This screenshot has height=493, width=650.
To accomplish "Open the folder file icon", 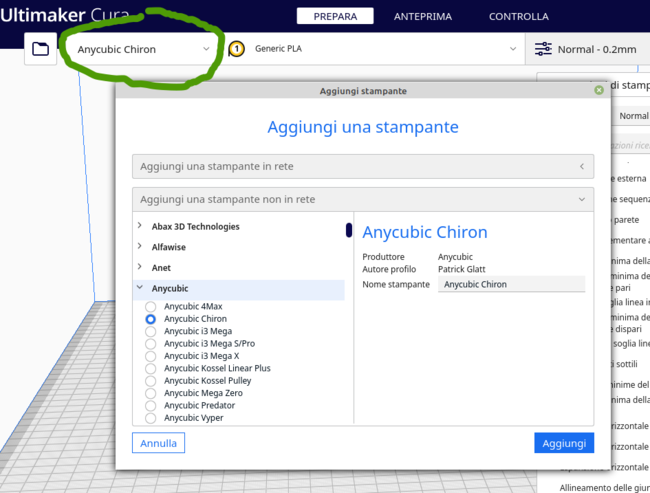I will point(40,49).
